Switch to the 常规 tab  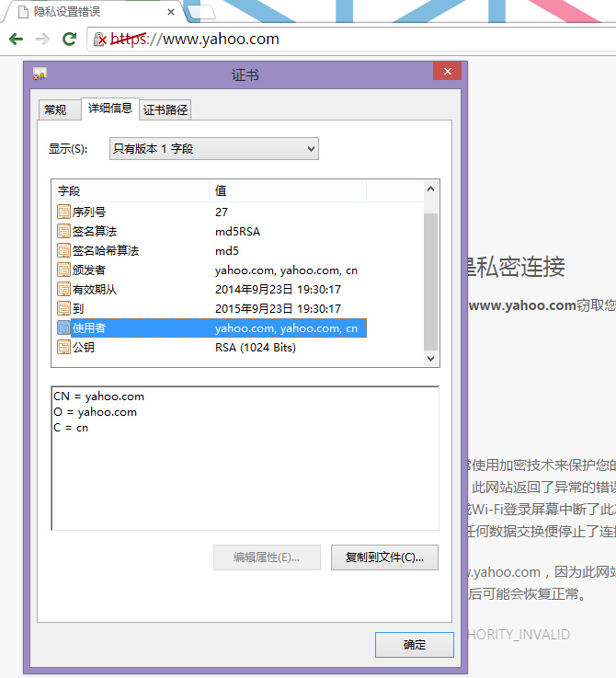coord(59,109)
